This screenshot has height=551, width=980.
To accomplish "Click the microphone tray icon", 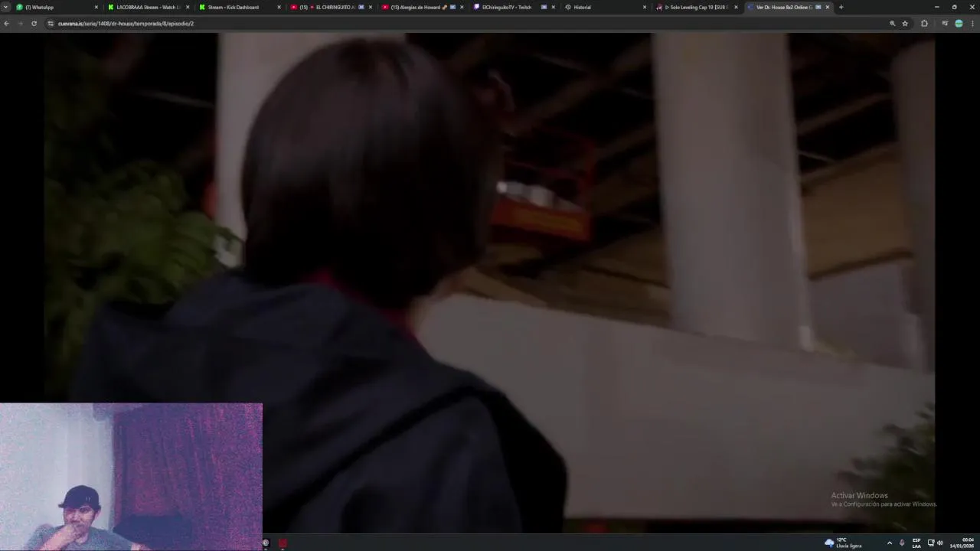I will (902, 543).
